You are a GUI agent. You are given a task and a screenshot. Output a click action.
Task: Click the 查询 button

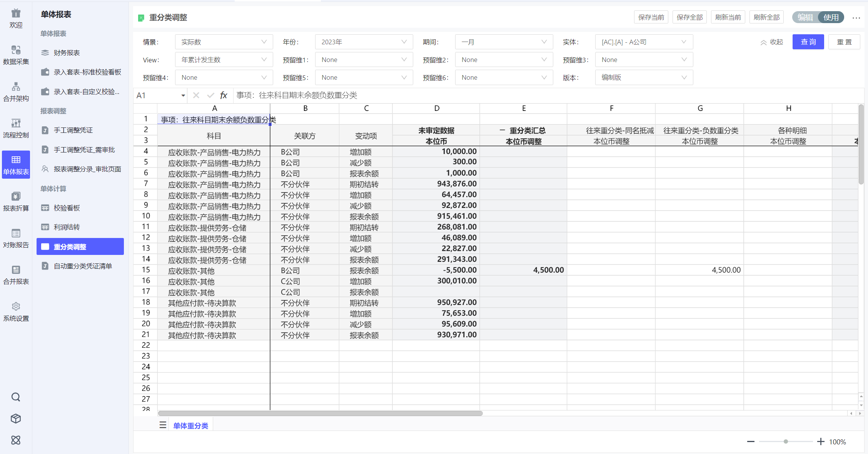[x=808, y=42]
